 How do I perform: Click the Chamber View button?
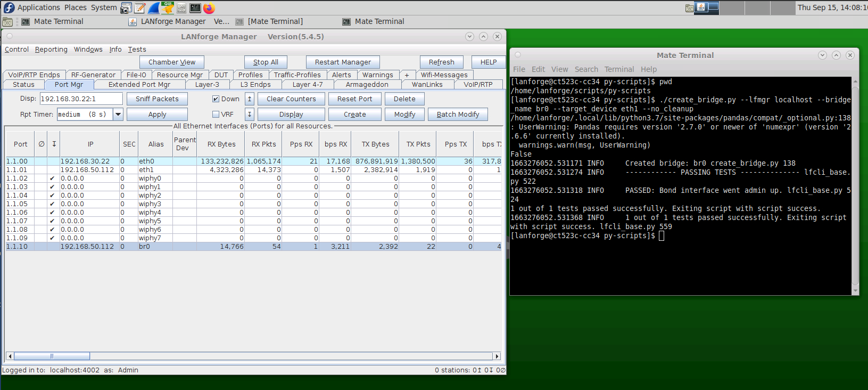[x=172, y=62]
